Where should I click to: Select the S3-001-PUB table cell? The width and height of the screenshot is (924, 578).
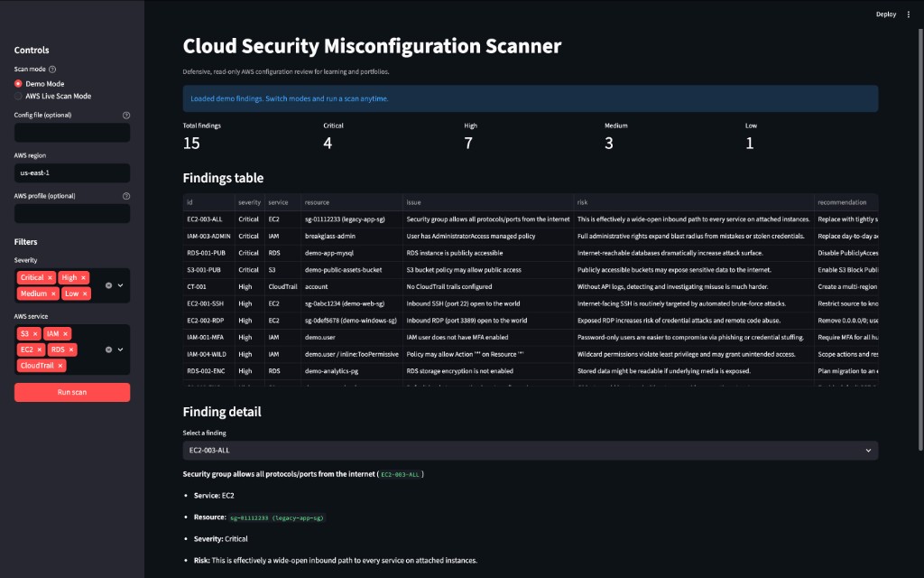coord(208,270)
